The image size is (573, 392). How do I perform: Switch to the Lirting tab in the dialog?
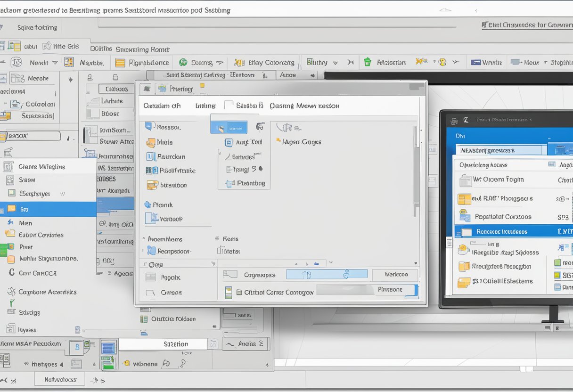tap(205, 106)
